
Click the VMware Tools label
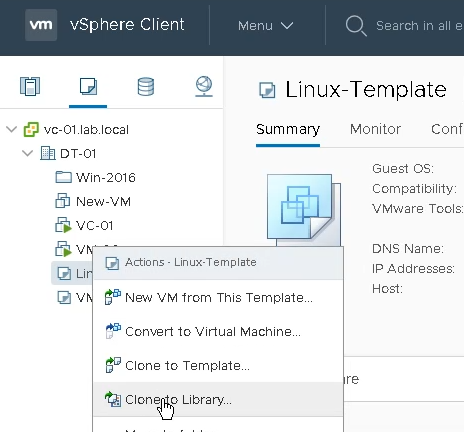click(418, 209)
